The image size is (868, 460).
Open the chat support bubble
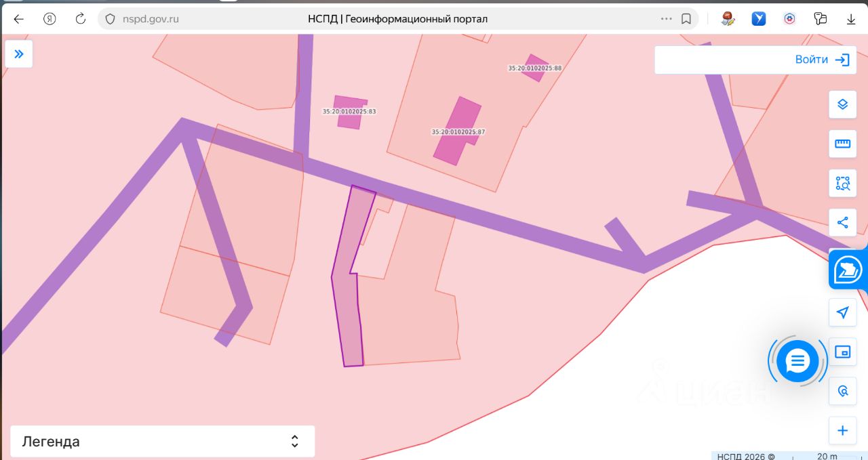(x=797, y=361)
